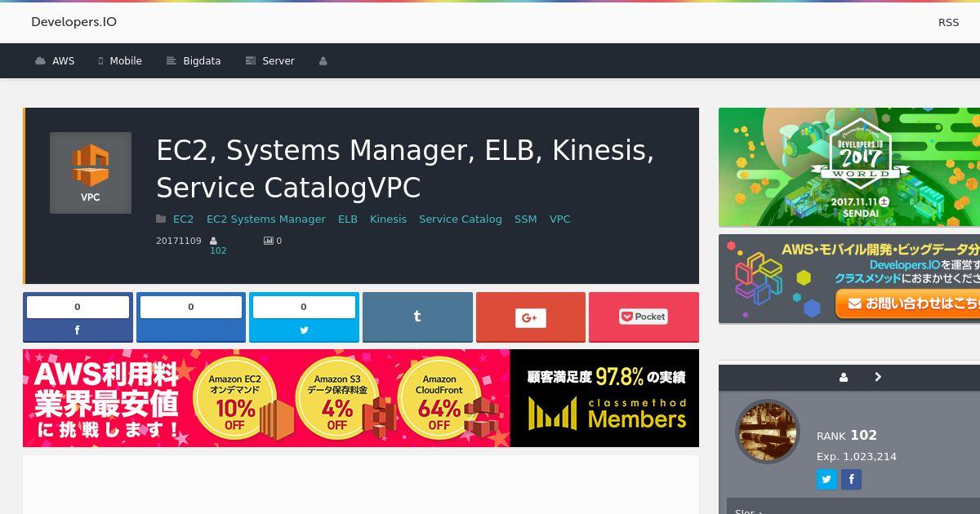Click the VPC category thumbnail
The width and height of the screenshot is (980, 514).
click(91, 173)
